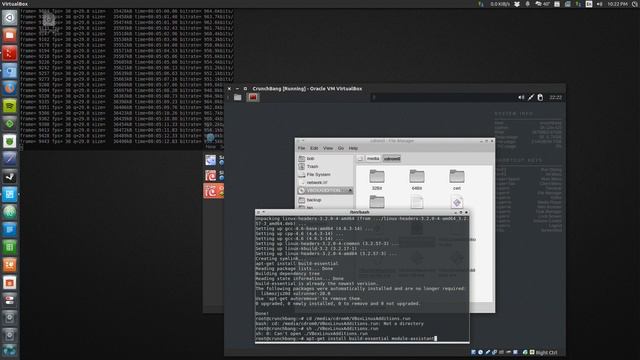640x360 pixels.
Task: Click the SYSTEM INFO heading on desktop
Action: pyautogui.click(x=513, y=114)
